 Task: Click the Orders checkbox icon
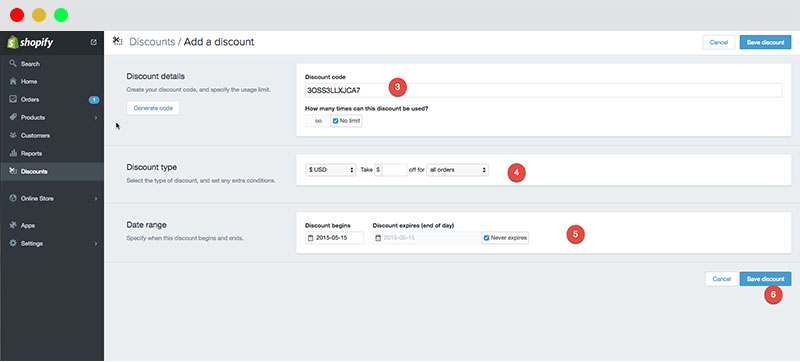13,99
